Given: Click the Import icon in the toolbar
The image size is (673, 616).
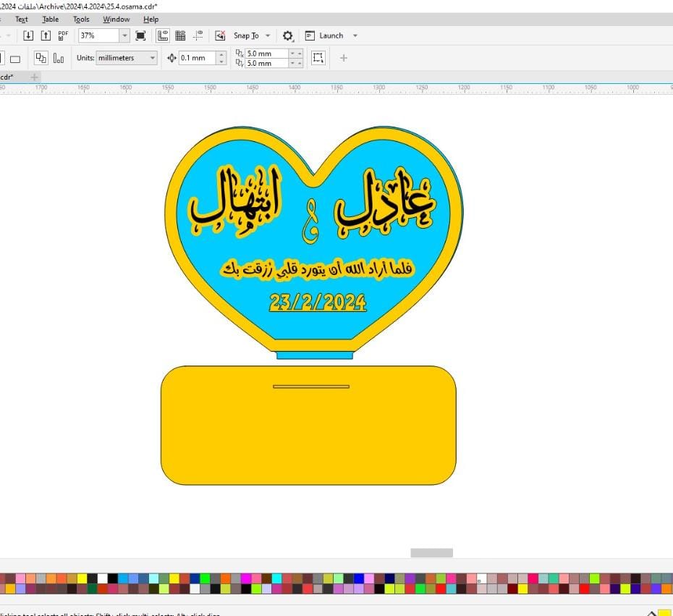Looking at the screenshot, I should (28, 35).
